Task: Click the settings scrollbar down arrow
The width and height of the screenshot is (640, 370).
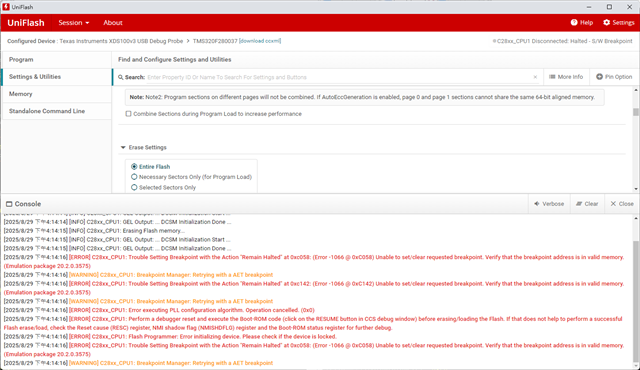Action: point(636,189)
